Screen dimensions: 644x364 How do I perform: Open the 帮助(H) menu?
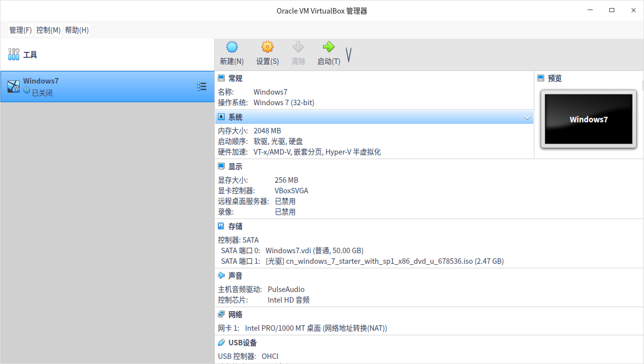tap(77, 30)
